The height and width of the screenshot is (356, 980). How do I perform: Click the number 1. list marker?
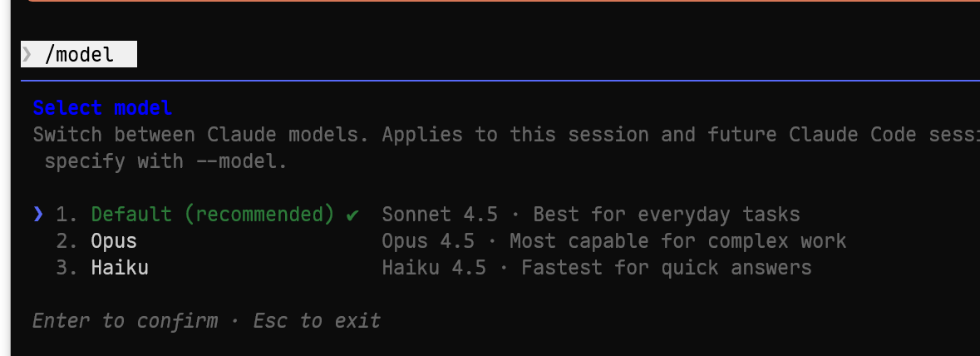click(66, 215)
